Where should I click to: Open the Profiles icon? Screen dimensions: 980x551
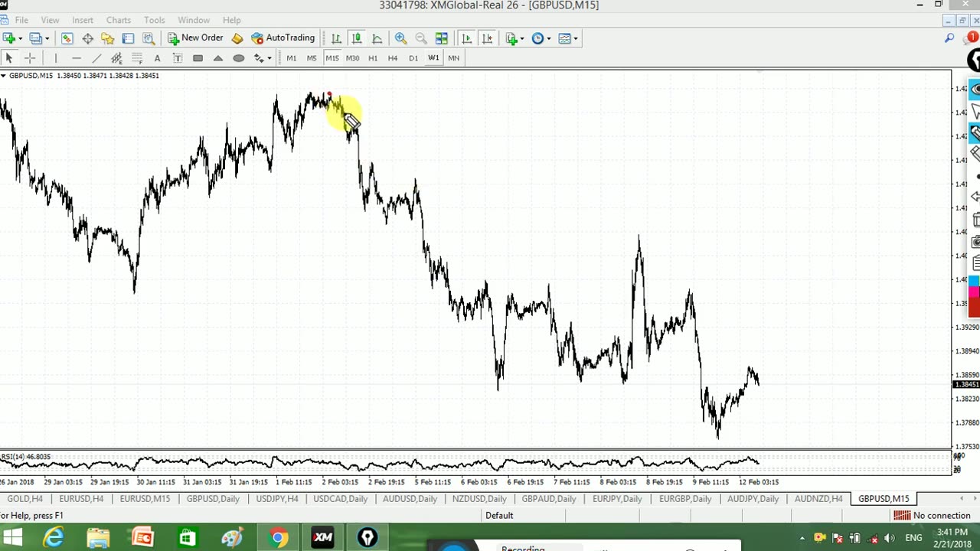[35, 38]
